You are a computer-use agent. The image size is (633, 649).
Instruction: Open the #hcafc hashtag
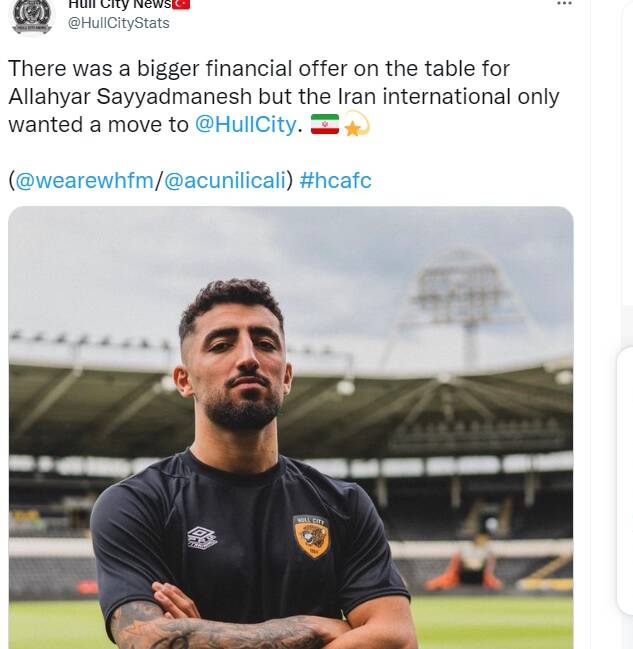click(x=335, y=181)
